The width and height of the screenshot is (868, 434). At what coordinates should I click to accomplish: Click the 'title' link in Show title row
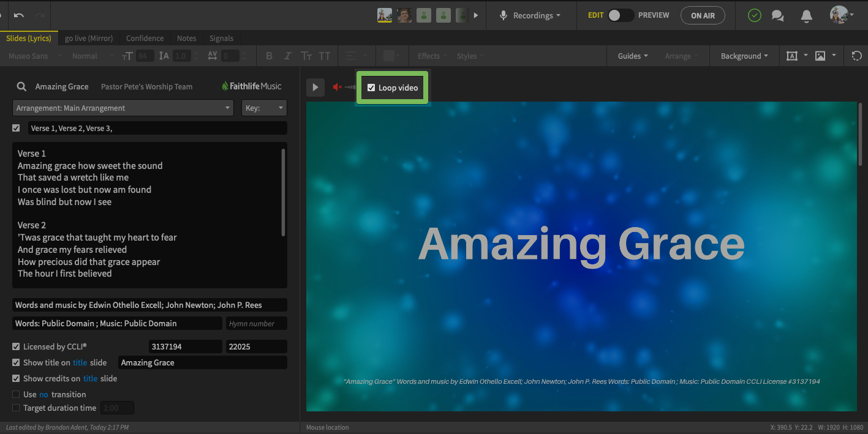click(80, 362)
